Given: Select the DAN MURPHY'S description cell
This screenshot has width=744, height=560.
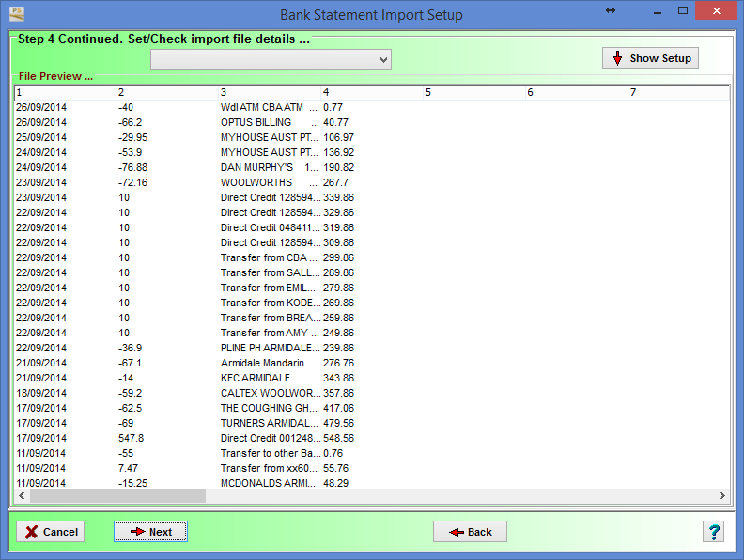Looking at the screenshot, I should 269,167.
